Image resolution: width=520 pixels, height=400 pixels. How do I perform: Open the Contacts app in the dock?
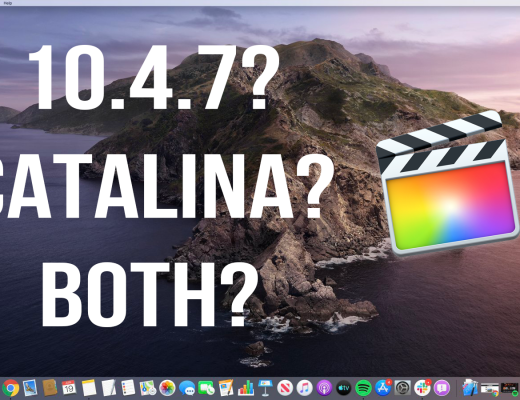click(x=50, y=388)
